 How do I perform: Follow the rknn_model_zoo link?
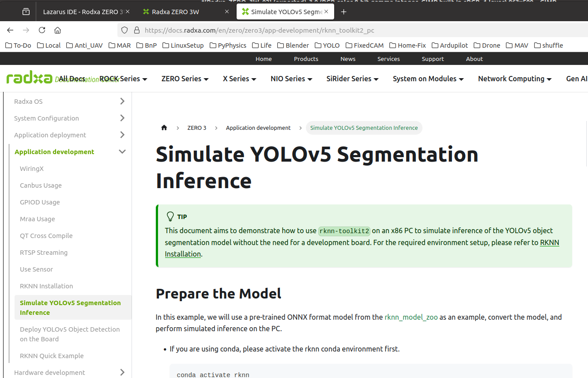[411, 317]
